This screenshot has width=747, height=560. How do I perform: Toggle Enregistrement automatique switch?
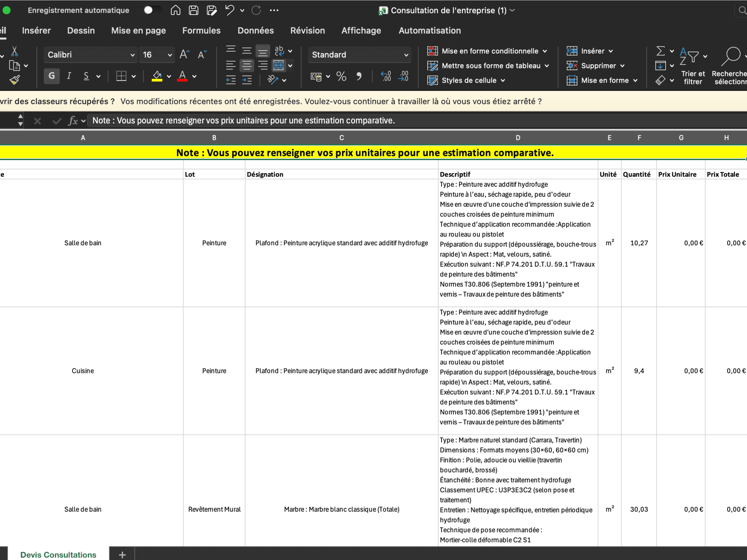152,10
